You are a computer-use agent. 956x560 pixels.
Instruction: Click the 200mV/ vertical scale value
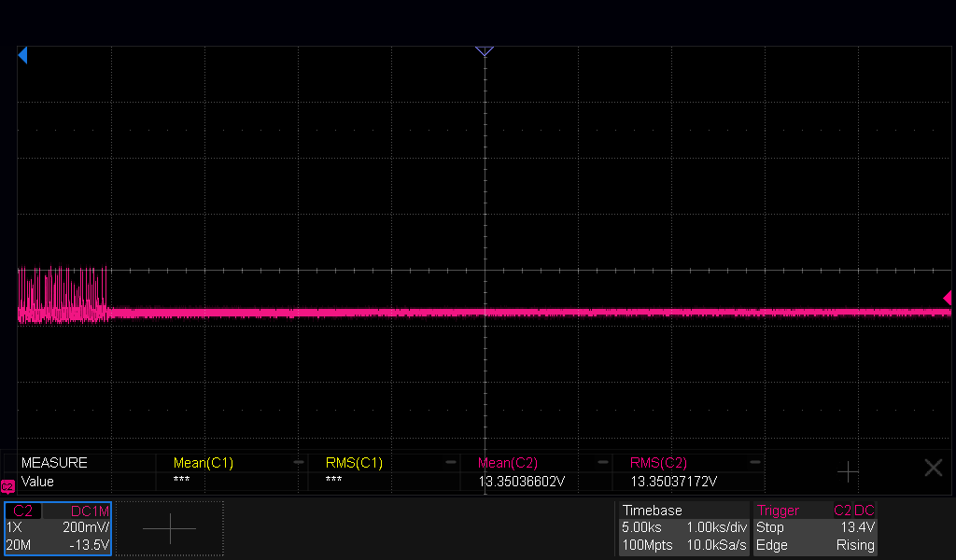click(86, 527)
